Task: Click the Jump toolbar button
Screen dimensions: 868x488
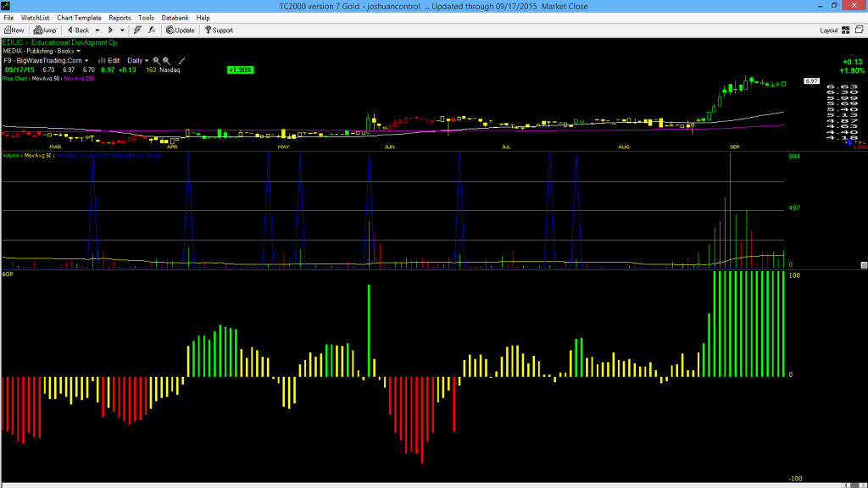Action: (45, 30)
